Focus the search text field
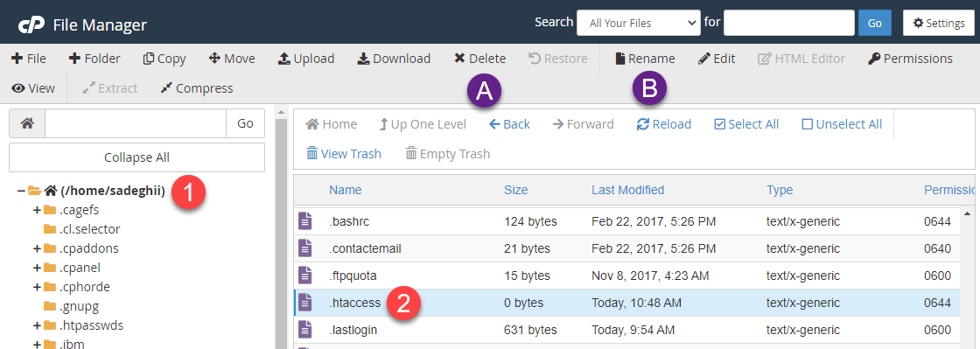The height and width of the screenshot is (349, 980). (x=788, y=23)
